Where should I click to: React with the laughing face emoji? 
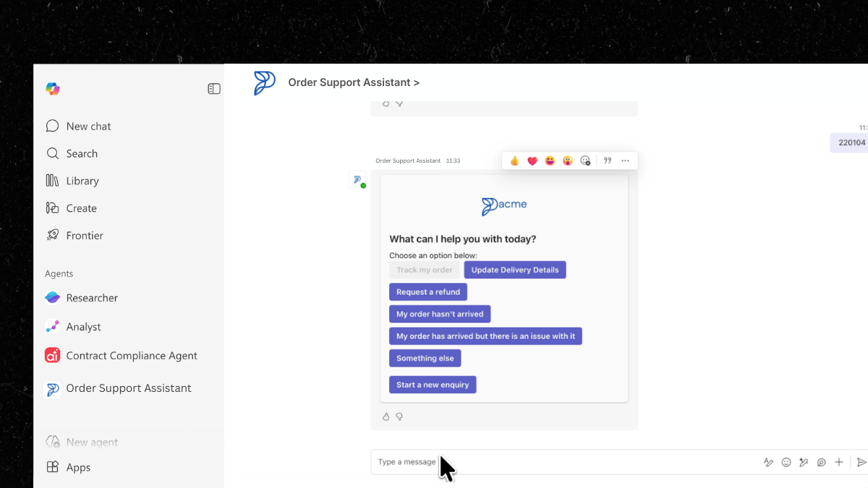coord(550,160)
